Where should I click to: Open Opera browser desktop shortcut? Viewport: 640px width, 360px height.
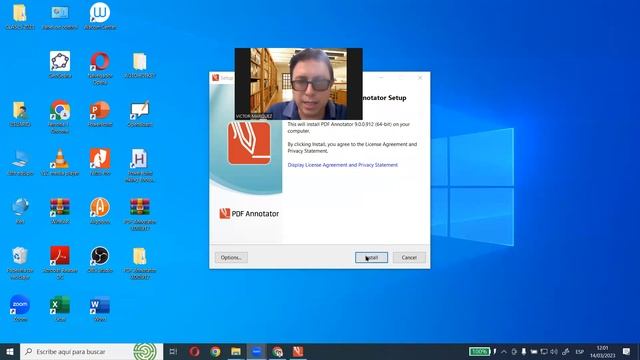(x=100, y=68)
